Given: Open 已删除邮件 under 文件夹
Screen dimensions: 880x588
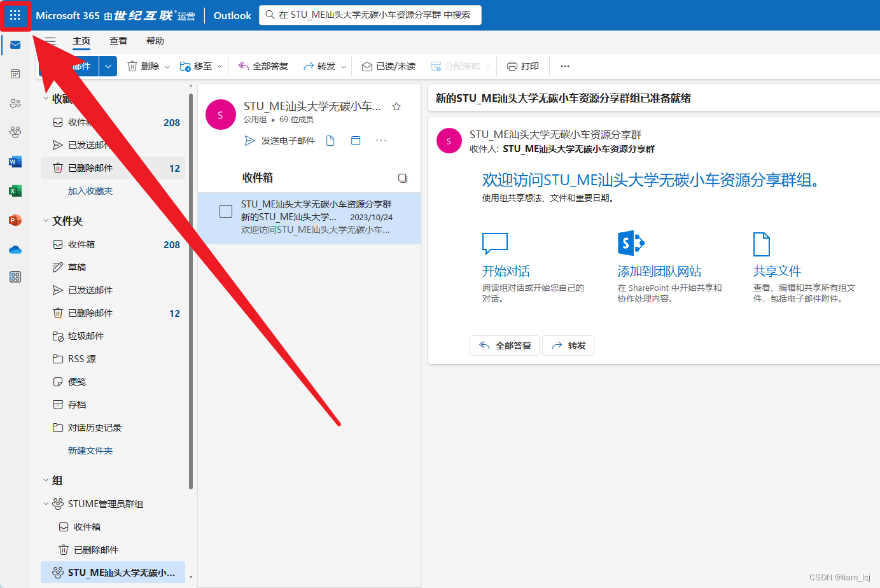Looking at the screenshot, I should coord(113,313).
